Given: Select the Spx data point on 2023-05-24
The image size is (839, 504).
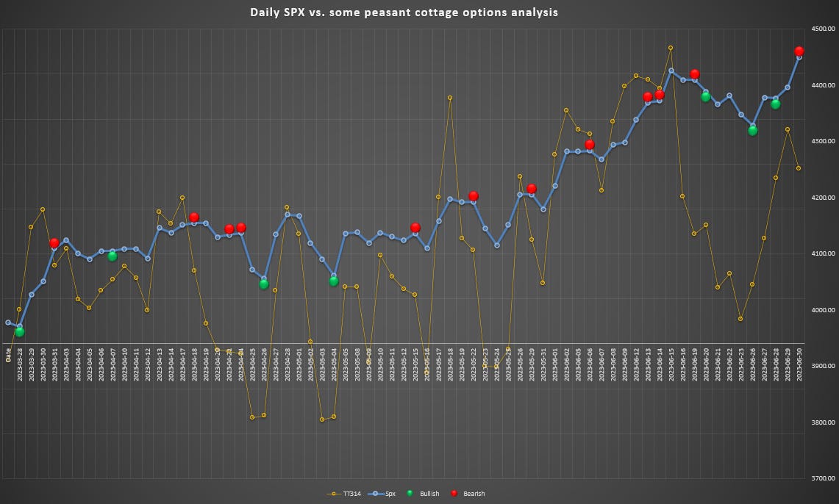Looking at the screenshot, I should (497, 245).
